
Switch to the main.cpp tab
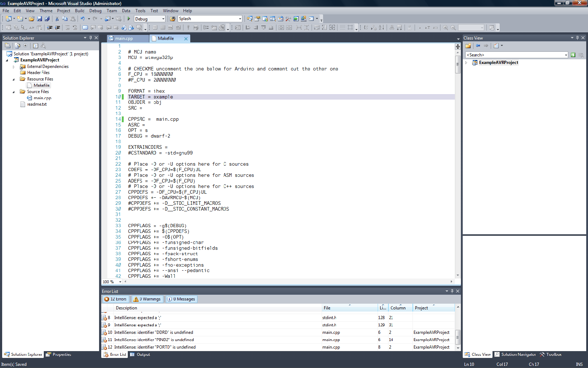pyautogui.click(x=127, y=38)
